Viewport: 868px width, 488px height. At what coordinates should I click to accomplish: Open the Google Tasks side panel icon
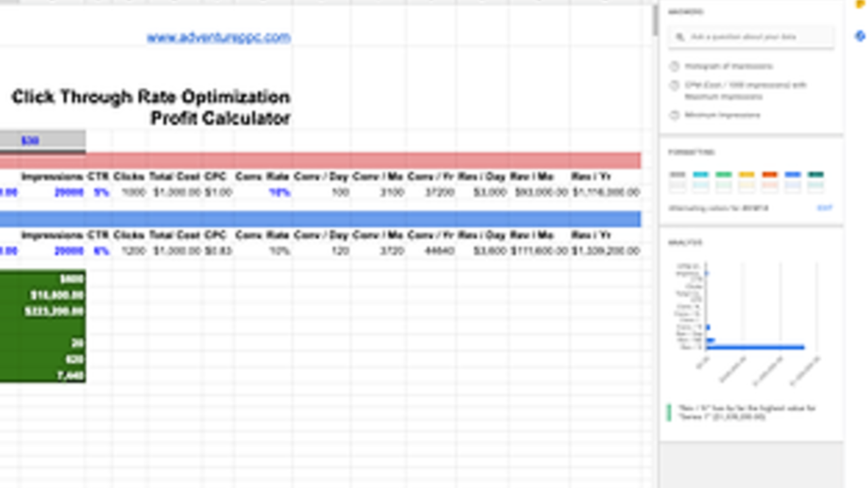click(861, 37)
